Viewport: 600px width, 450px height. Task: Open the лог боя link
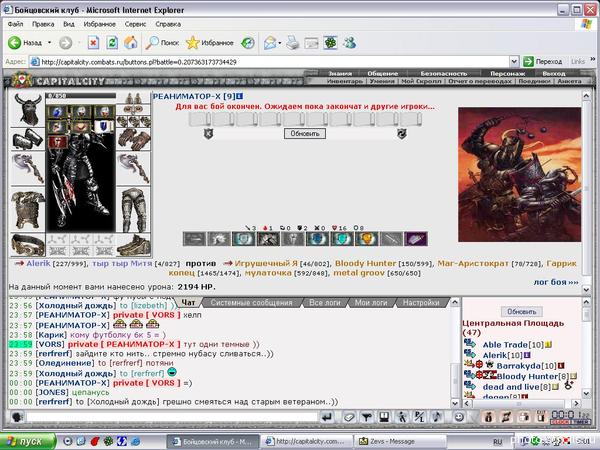pyautogui.click(x=556, y=282)
